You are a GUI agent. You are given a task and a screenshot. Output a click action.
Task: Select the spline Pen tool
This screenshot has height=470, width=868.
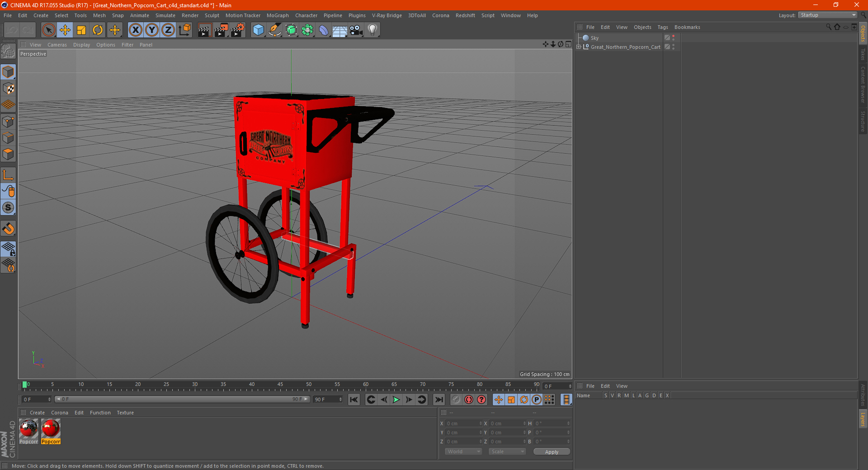click(x=275, y=30)
